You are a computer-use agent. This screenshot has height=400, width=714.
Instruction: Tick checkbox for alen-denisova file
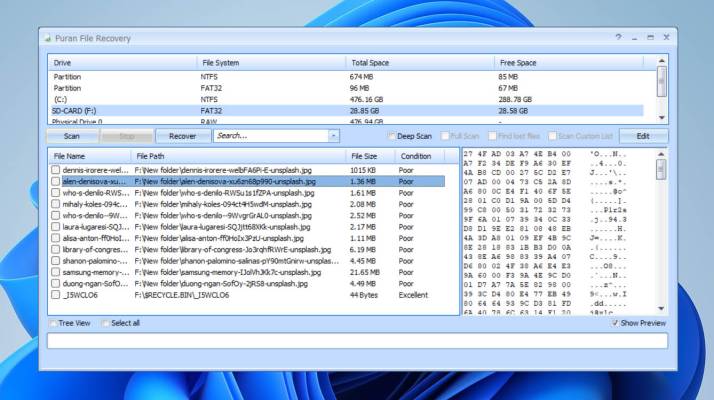point(56,181)
